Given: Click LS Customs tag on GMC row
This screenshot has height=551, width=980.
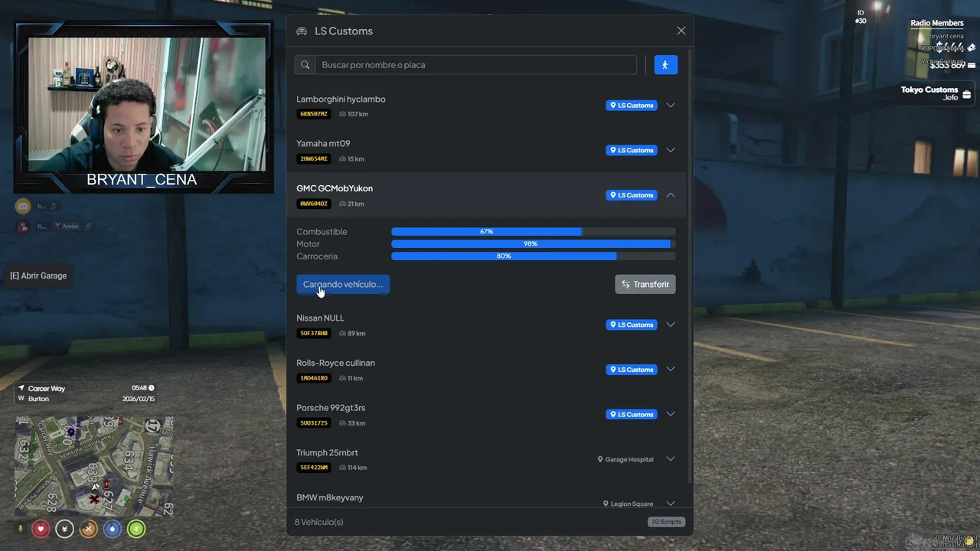Looking at the screenshot, I should 632,195.
